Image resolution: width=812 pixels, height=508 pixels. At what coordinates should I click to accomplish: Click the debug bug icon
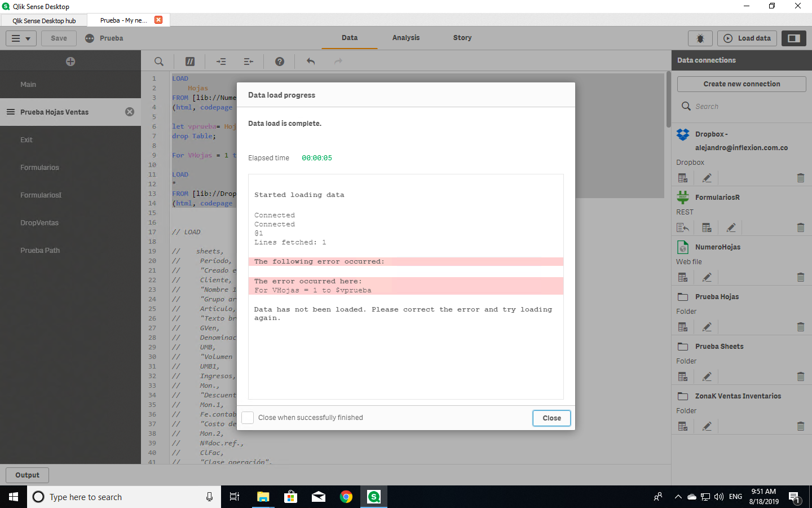[700, 38]
